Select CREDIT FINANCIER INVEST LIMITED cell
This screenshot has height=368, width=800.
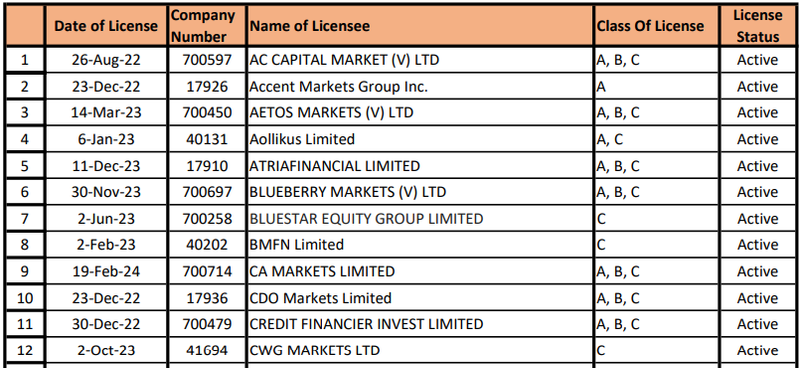(x=420, y=324)
